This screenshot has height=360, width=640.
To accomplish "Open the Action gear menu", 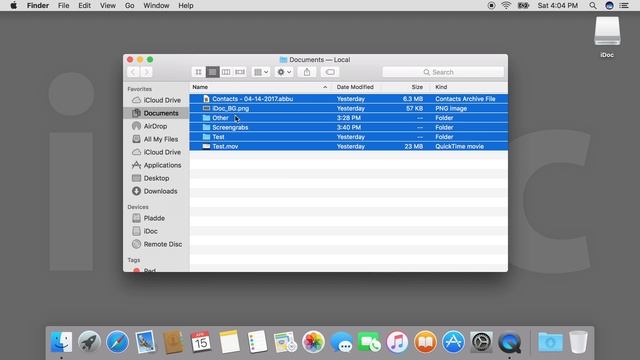I will [x=284, y=72].
